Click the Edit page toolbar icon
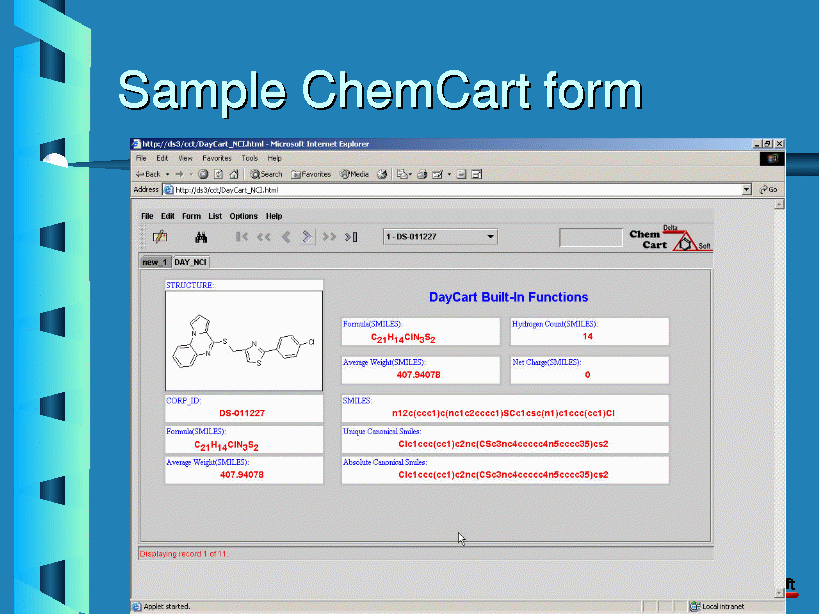Image resolution: width=819 pixels, height=614 pixels. (438, 174)
